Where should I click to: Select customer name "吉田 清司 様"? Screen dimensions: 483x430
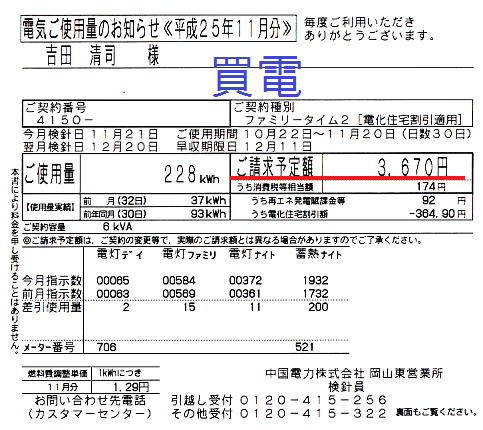point(103,55)
